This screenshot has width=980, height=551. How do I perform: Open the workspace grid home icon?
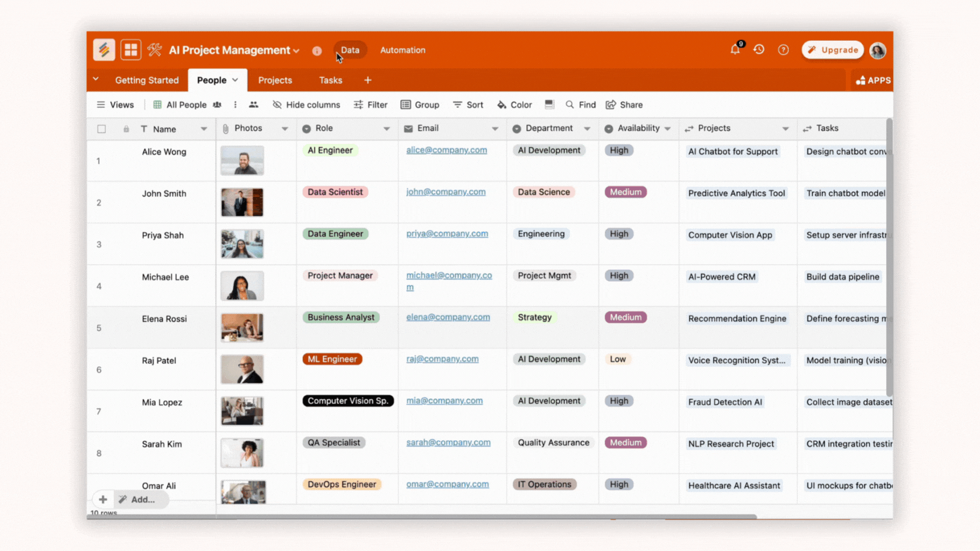[x=131, y=50]
